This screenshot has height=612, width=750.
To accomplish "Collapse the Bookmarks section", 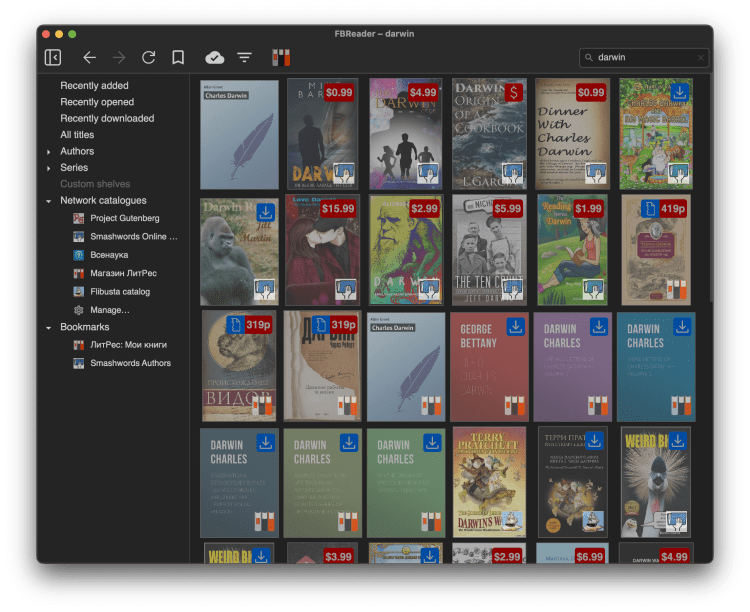I will click(49, 327).
